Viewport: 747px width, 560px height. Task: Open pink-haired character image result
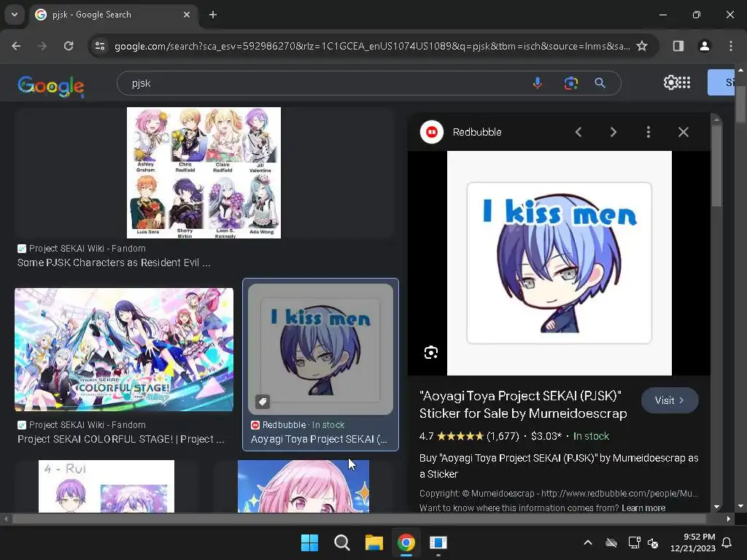[303, 486]
